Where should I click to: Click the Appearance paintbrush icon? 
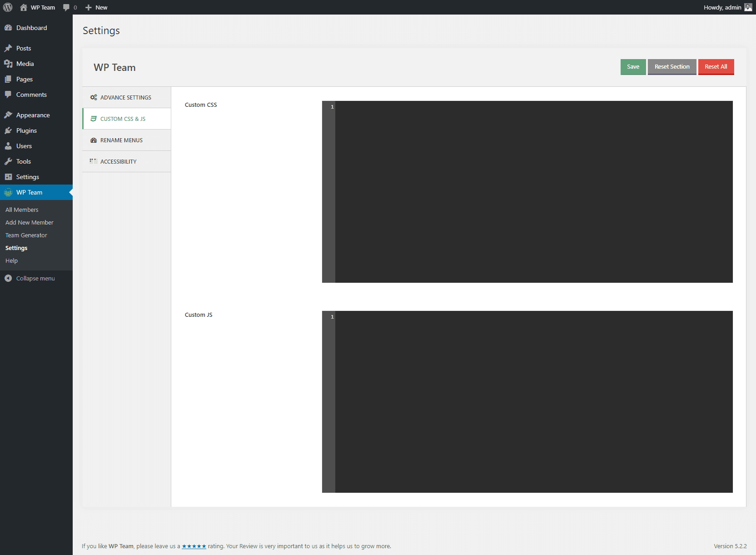8,115
